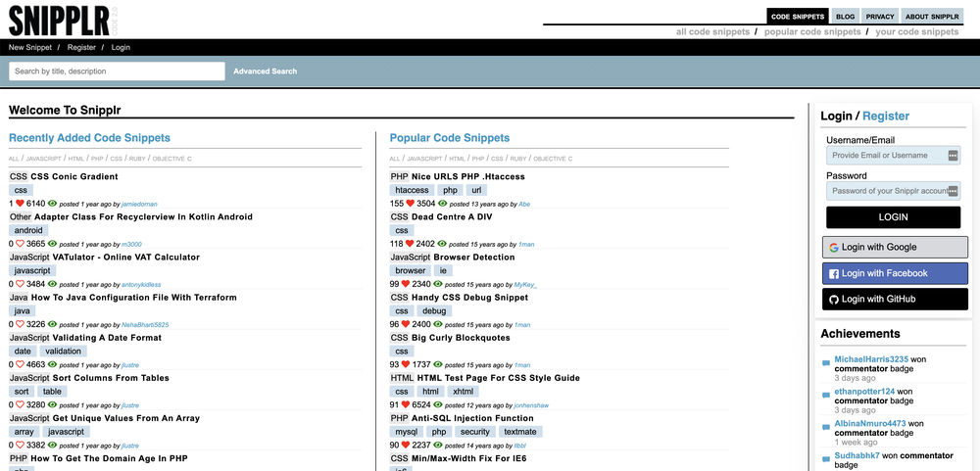
Task: Open Recently Added Code Snippets heading
Action: click(x=89, y=138)
